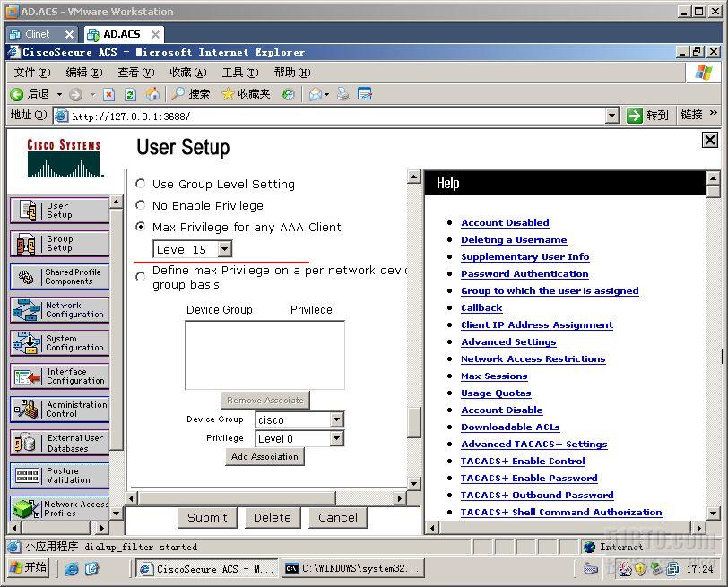Click the Device Group/Privilege association list box

coord(265,355)
